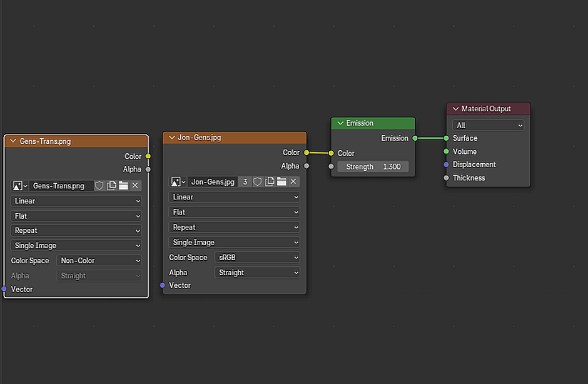Viewport: 588px width, 384px height.
Task: Click Thickness input socket on Material Output
Action: pyautogui.click(x=446, y=178)
